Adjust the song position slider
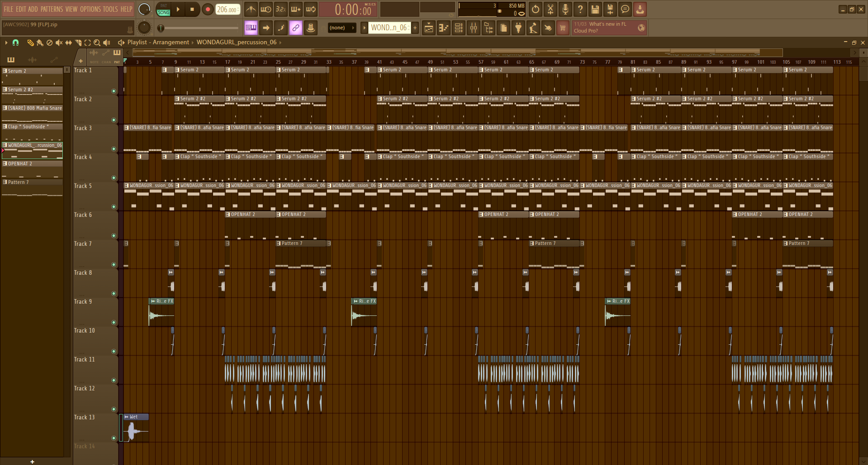This screenshot has width=868, height=465. tap(199, 28)
